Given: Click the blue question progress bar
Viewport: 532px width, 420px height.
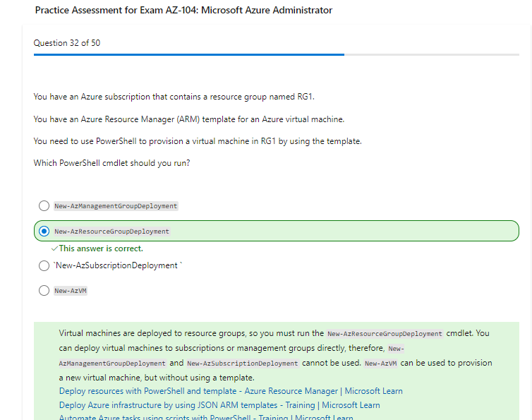Looking at the screenshot, I should [x=188, y=54].
